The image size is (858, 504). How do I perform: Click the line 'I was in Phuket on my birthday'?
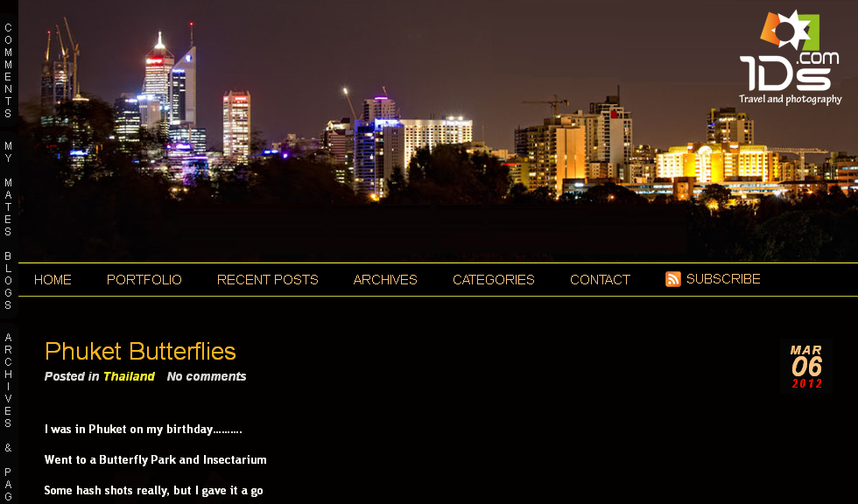click(143, 429)
